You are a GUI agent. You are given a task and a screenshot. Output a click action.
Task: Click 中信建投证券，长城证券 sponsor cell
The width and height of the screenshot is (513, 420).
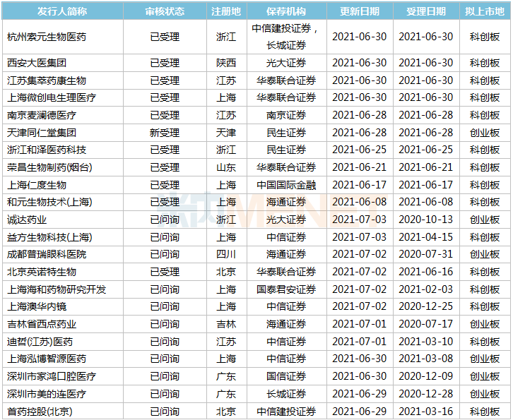[286, 37]
